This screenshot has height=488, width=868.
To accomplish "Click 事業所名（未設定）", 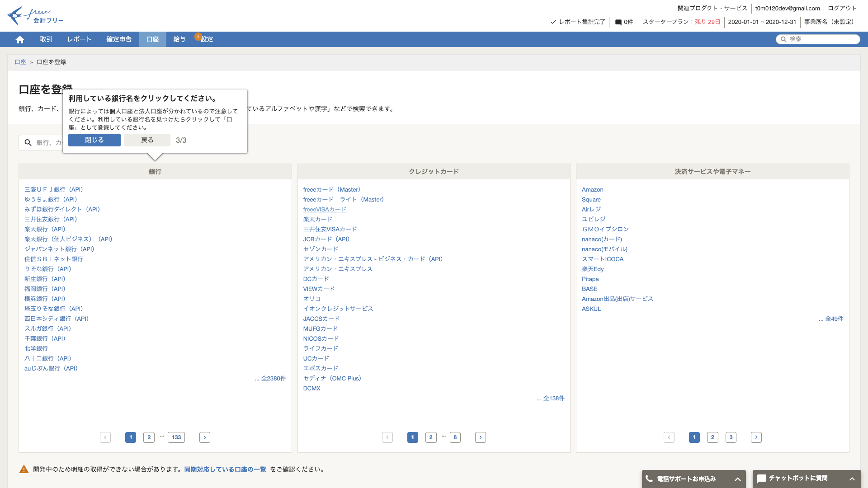I will click(x=830, y=22).
